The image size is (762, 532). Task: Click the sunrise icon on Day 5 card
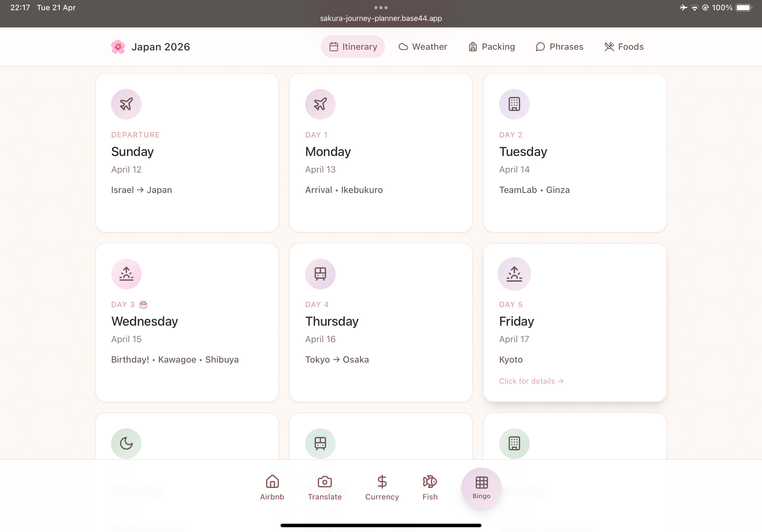pos(514,274)
